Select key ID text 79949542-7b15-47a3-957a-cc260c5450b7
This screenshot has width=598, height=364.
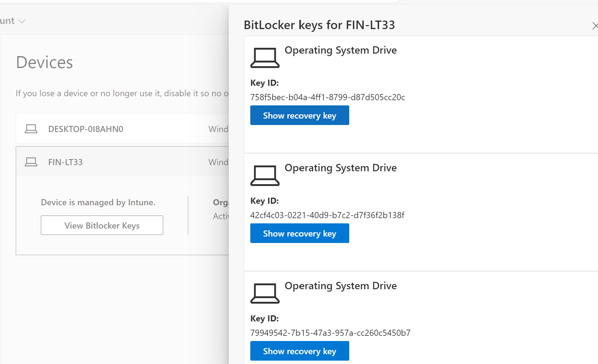330,333
